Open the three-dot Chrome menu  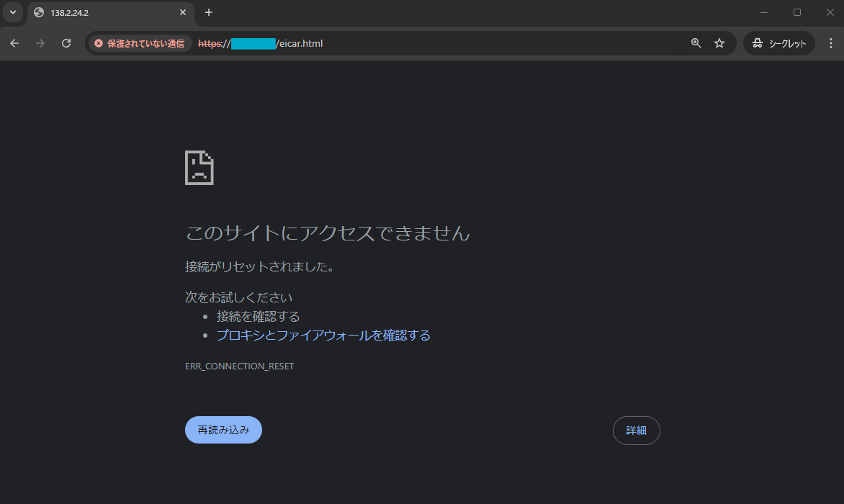click(831, 43)
